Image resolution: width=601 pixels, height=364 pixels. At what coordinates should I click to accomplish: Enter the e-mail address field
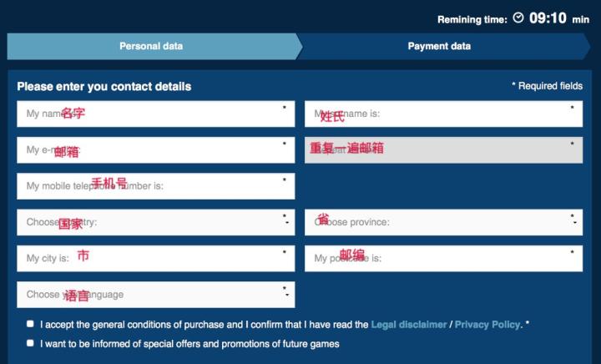click(155, 150)
